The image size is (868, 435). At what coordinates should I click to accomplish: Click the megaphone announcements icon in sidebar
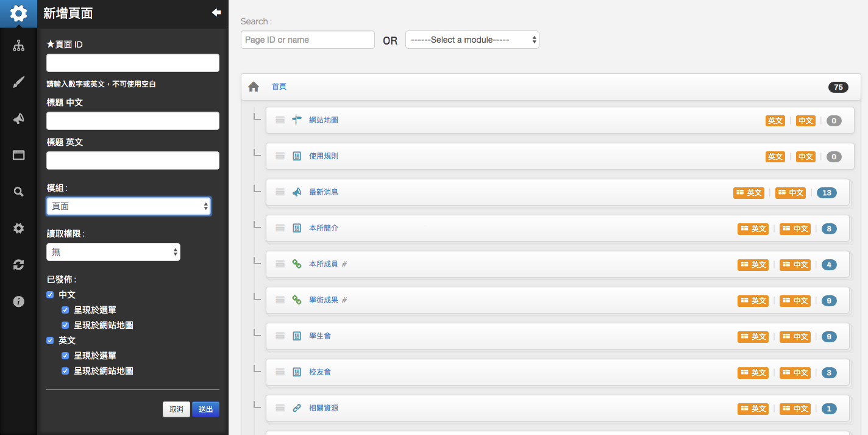tap(18, 118)
